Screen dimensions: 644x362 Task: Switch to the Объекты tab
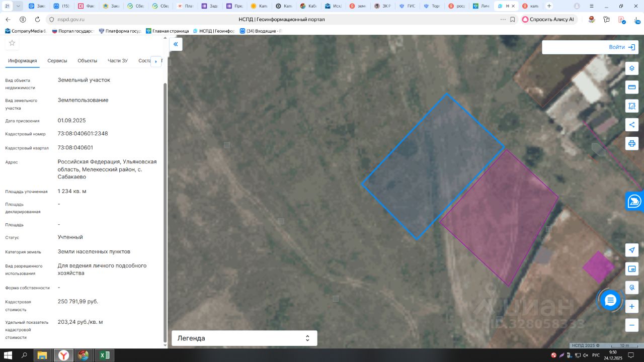[x=88, y=61]
